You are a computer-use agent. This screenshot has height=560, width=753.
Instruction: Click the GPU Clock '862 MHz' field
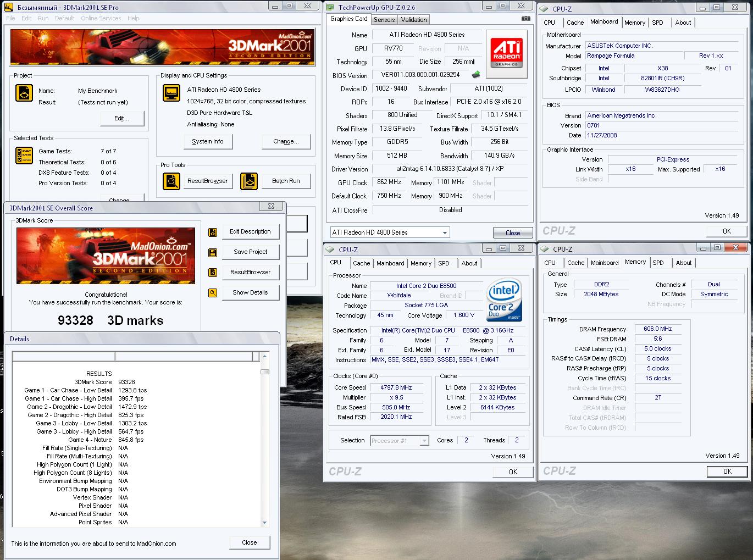tap(389, 182)
